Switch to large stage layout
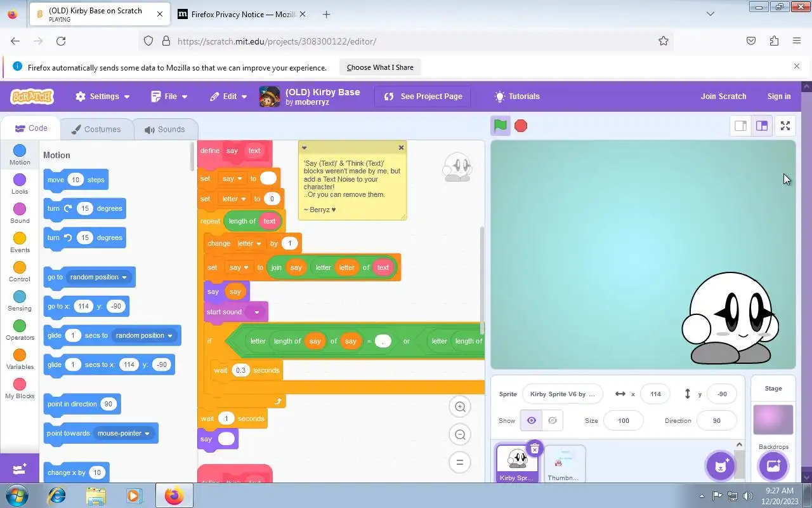Screen dimensions: 812x508 pos(762,126)
